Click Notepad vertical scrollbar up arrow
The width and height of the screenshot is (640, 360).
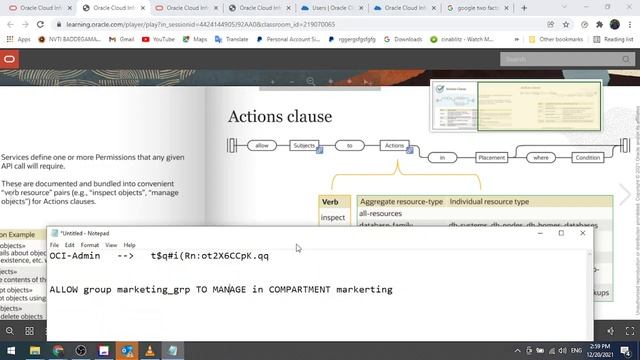(589, 254)
